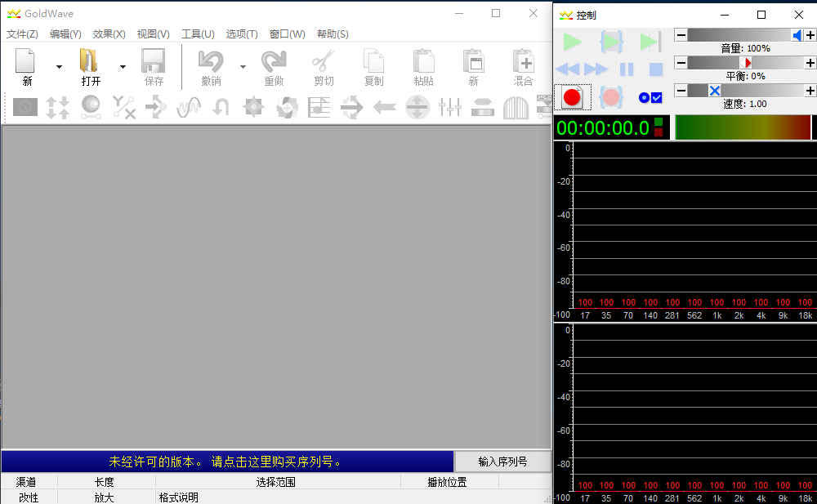
Task: Expand the New button dropdown arrow
Action: pyautogui.click(x=59, y=67)
